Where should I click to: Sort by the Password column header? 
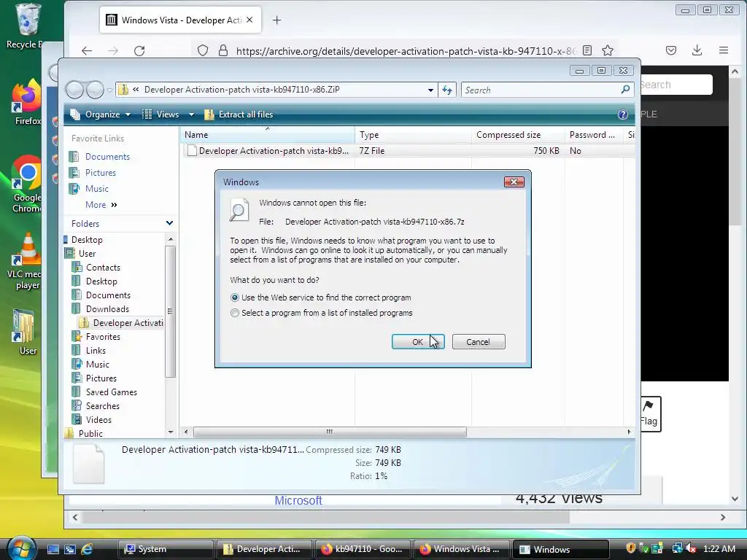(594, 135)
